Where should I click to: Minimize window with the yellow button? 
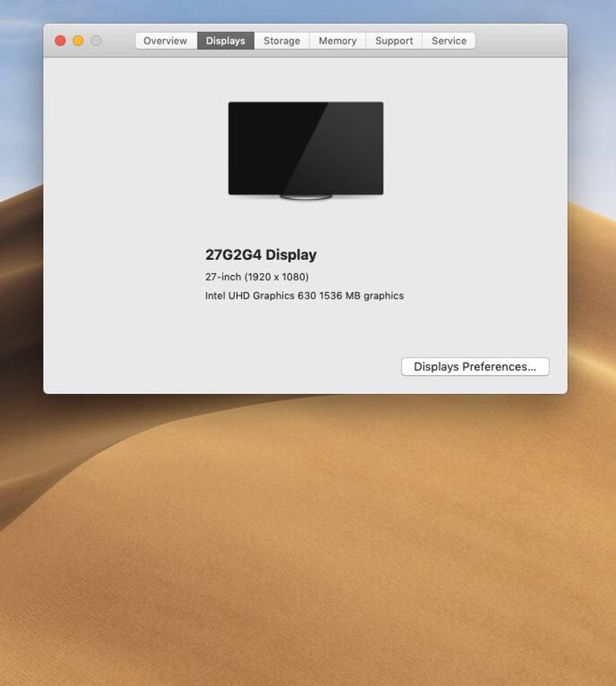coord(79,40)
